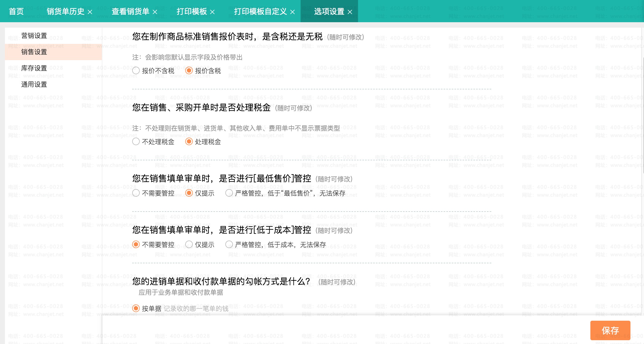Select 严格管控 低于成本 无法保存
This screenshot has width=644, height=344.
pos(229,245)
